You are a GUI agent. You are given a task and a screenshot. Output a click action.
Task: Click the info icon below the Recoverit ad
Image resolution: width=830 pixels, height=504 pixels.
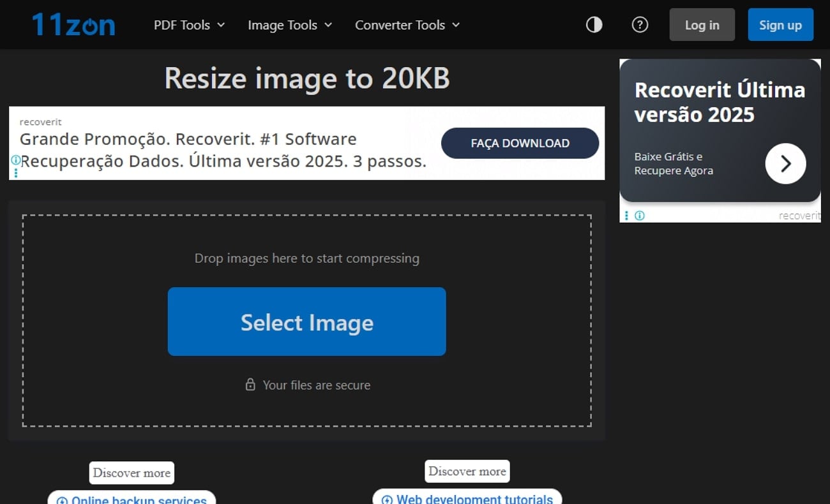(x=639, y=216)
